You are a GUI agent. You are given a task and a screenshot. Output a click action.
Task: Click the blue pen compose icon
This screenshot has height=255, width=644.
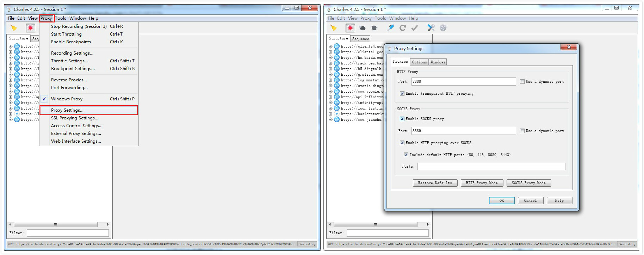coord(390,28)
